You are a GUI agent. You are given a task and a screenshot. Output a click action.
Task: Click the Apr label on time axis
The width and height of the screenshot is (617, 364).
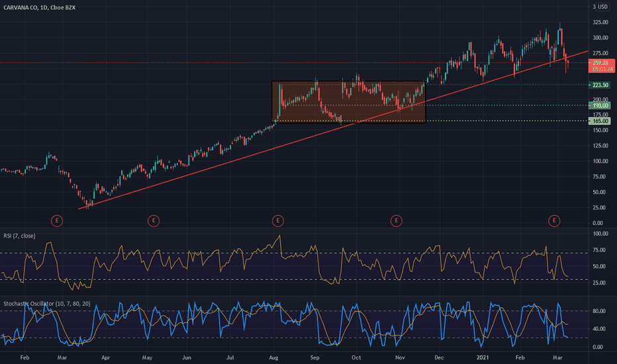coord(105,357)
